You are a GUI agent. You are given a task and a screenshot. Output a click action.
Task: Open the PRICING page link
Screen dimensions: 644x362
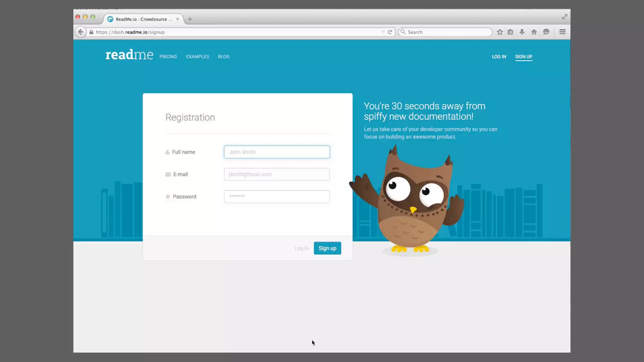168,57
